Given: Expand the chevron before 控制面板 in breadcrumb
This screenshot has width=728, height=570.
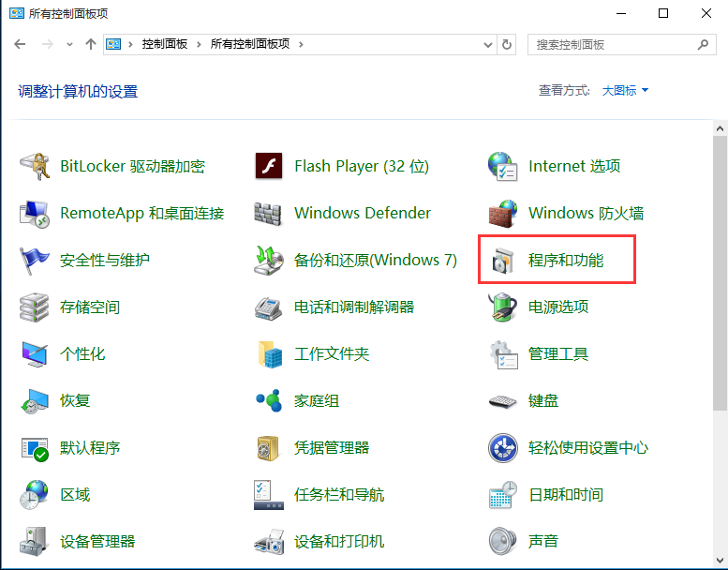Looking at the screenshot, I should [x=130, y=45].
